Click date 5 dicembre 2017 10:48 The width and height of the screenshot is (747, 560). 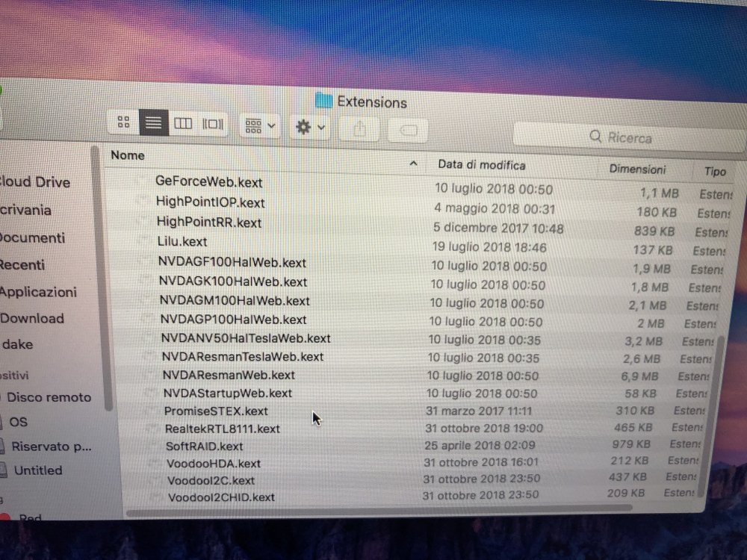pyautogui.click(x=498, y=228)
